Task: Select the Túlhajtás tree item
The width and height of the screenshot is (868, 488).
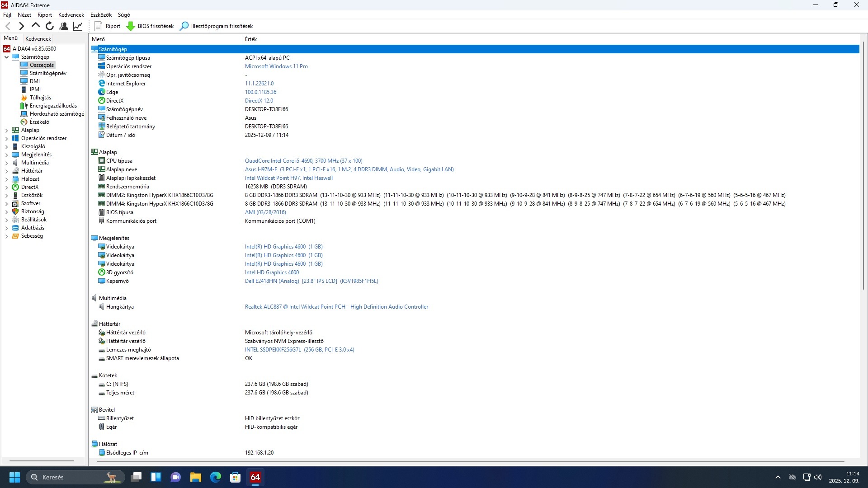Action: pos(40,98)
